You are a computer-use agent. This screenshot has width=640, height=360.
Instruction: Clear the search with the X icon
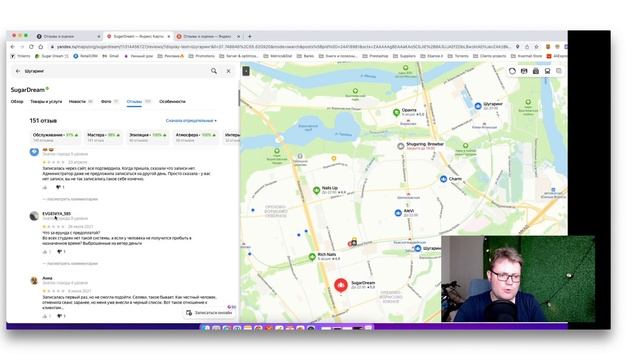pos(229,71)
